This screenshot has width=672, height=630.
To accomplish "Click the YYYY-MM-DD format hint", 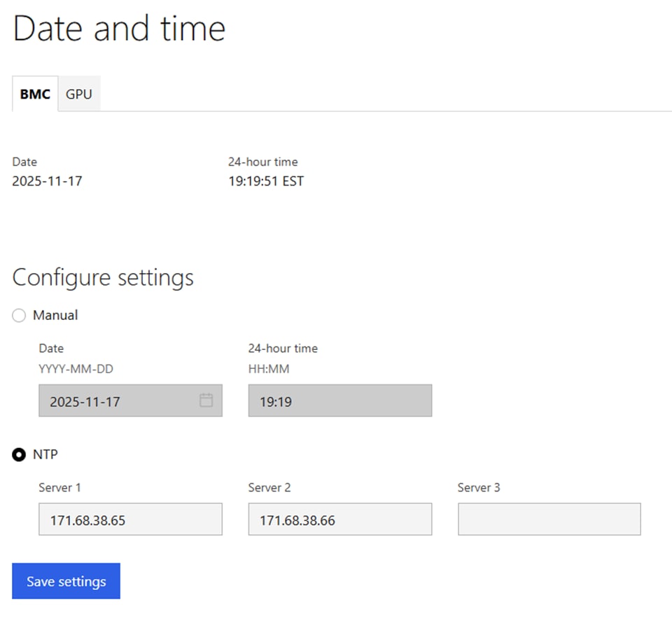I will (76, 369).
